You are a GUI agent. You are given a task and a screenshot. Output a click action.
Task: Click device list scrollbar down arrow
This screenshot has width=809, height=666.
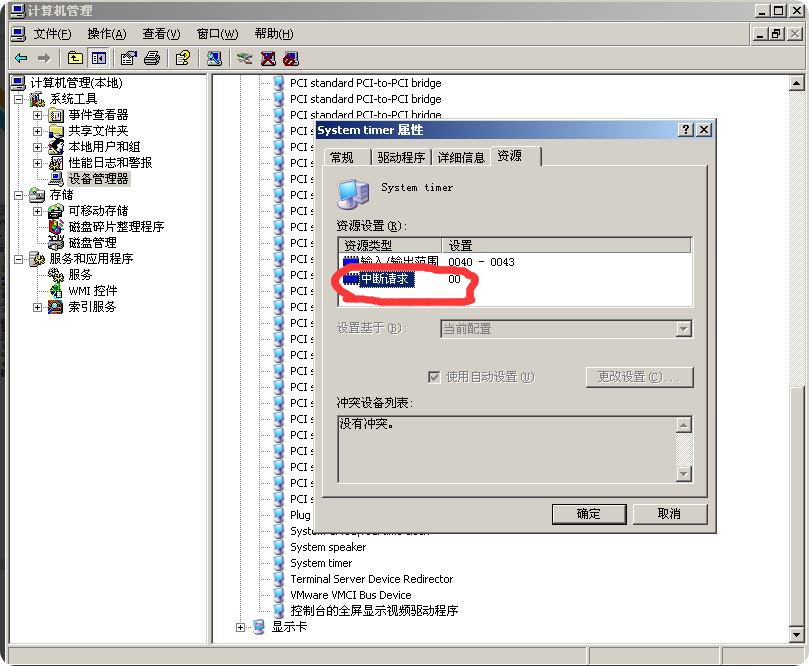[x=797, y=635]
